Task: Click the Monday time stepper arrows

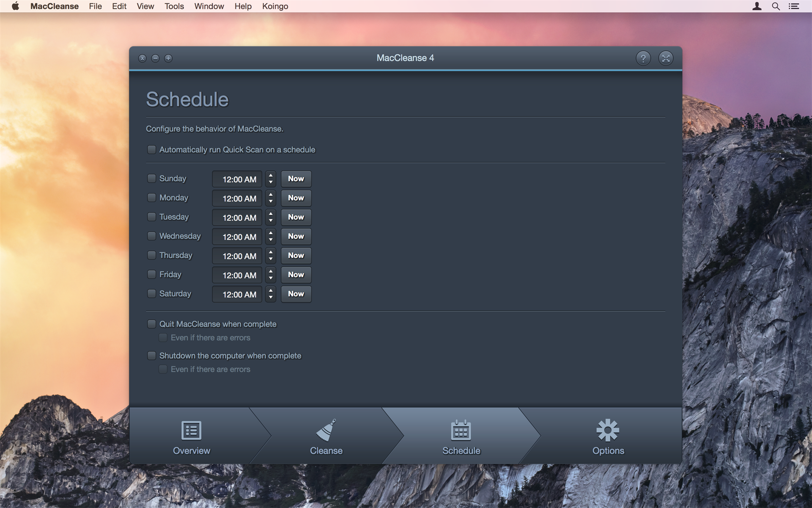Action: pyautogui.click(x=271, y=198)
